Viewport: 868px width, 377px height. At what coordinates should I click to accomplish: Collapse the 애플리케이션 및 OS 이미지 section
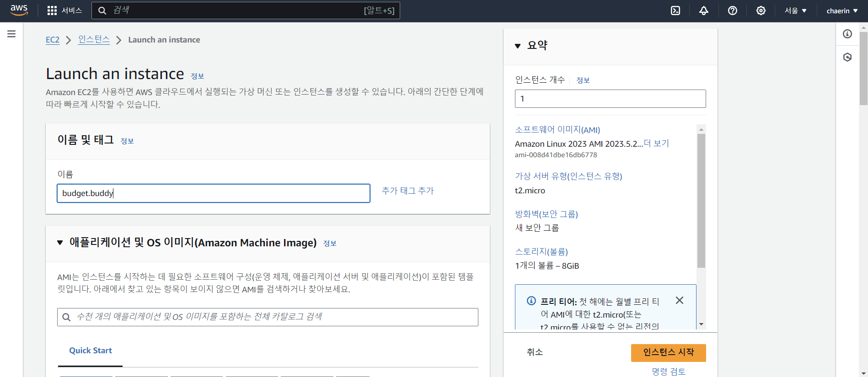(x=60, y=243)
